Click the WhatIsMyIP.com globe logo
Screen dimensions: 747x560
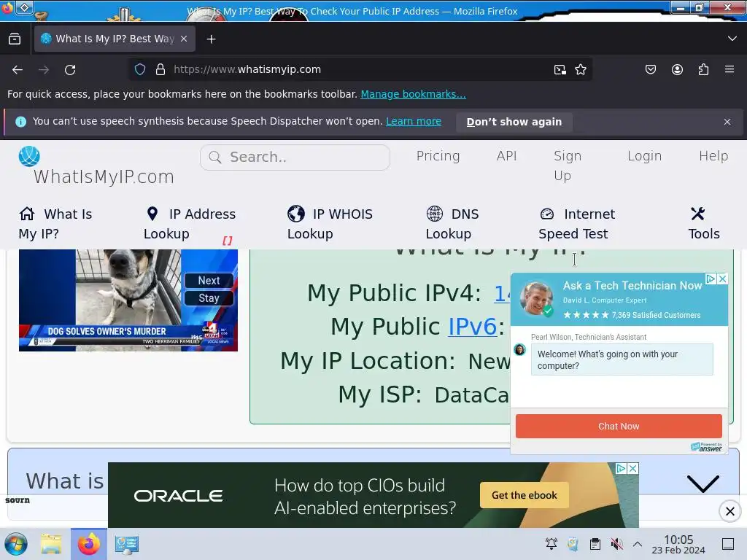(29, 156)
